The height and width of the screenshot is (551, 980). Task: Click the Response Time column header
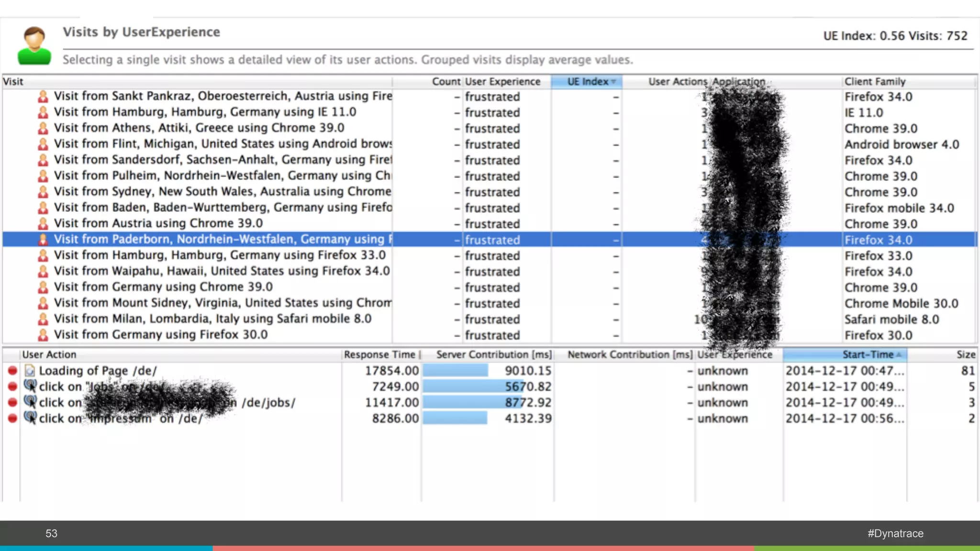[x=379, y=355]
